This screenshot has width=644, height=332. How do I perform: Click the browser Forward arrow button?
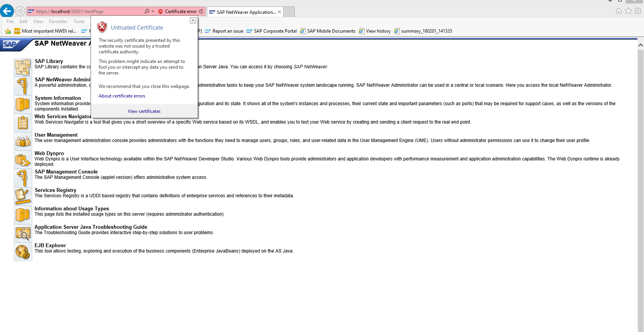(20, 11)
